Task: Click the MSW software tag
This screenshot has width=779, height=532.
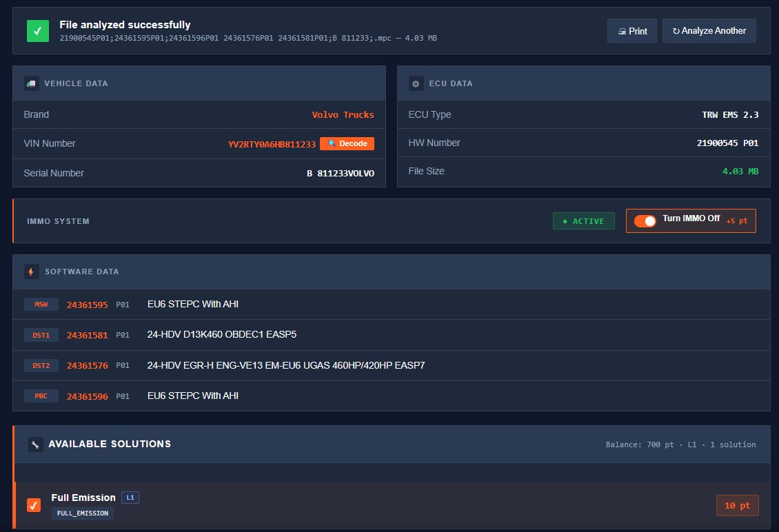Action: pos(41,305)
